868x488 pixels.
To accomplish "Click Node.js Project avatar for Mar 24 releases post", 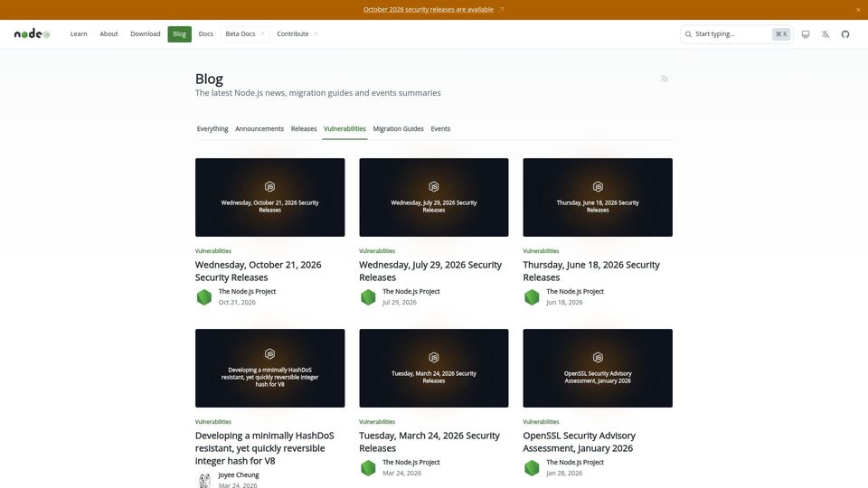I will tap(368, 468).
